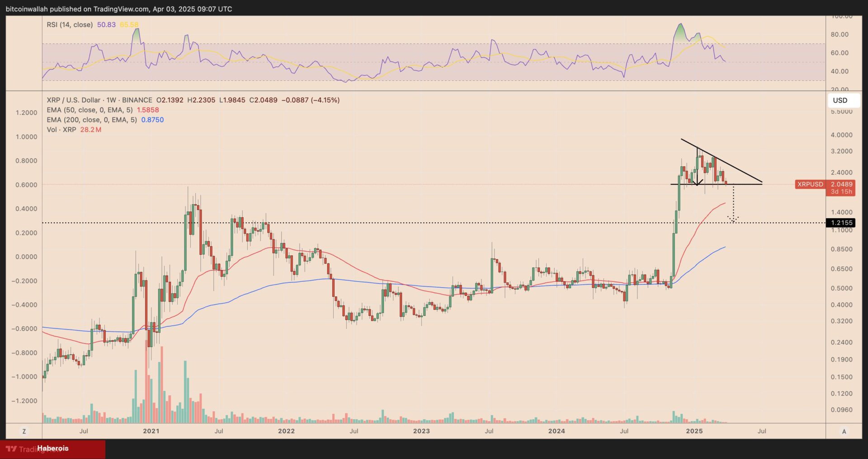Toggle the A auto-scale button
Image resolution: width=868 pixels, height=459 pixels.
[844, 431]
